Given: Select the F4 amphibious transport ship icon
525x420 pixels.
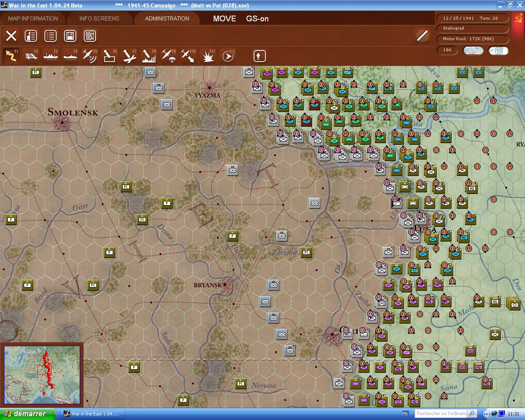Looking at the screenshot, I should coord(70,55).
